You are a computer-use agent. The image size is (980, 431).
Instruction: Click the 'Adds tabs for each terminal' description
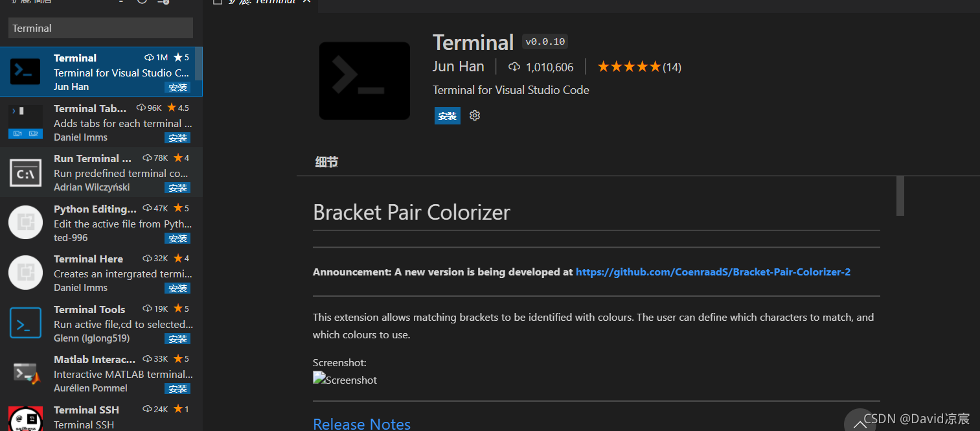tap(122, 123)
